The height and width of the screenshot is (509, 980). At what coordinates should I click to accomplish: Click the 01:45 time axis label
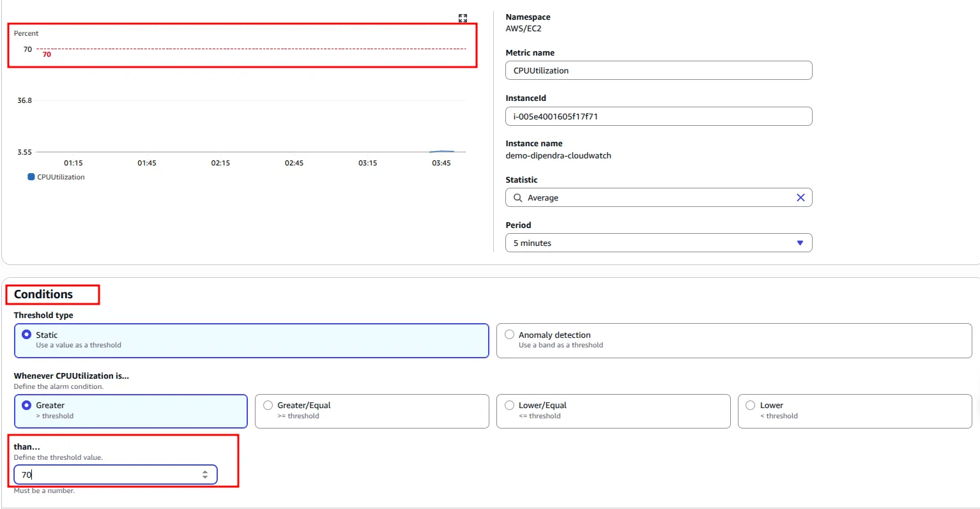point(147,163)
